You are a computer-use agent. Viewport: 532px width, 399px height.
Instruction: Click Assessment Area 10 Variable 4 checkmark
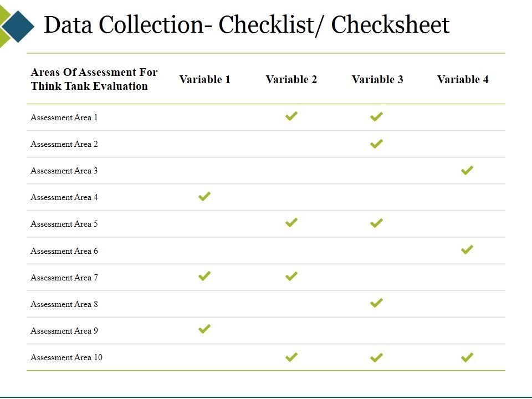[467, 357]
